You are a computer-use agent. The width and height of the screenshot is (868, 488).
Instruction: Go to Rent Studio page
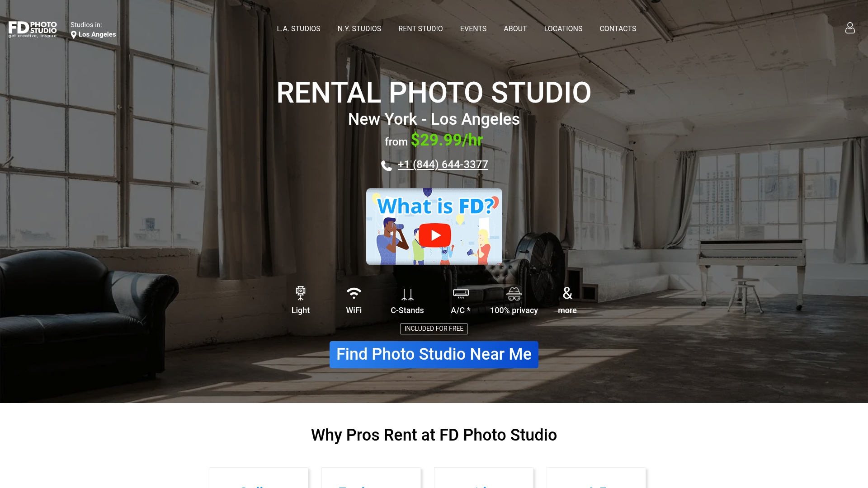pos(420,28)
